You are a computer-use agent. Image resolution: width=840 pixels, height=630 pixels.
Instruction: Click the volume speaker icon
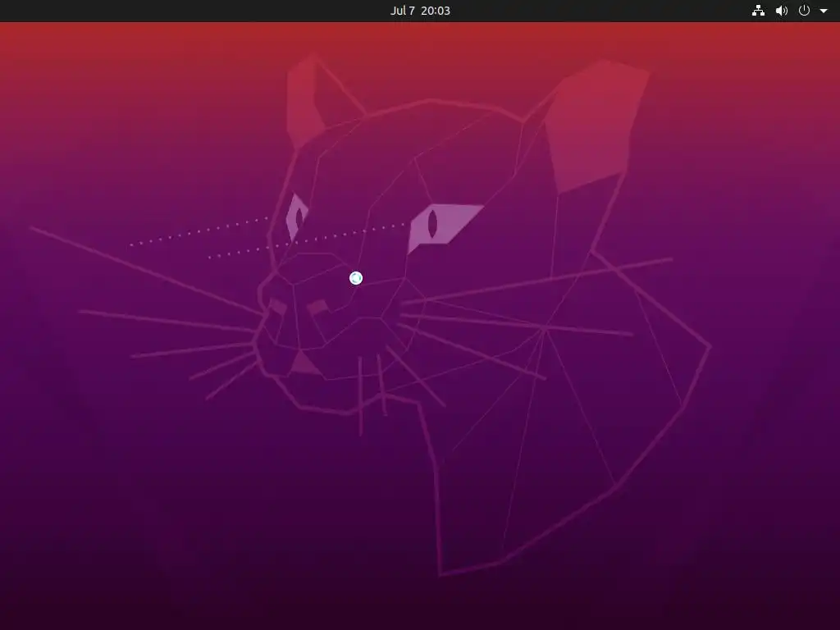coord(782,11)
